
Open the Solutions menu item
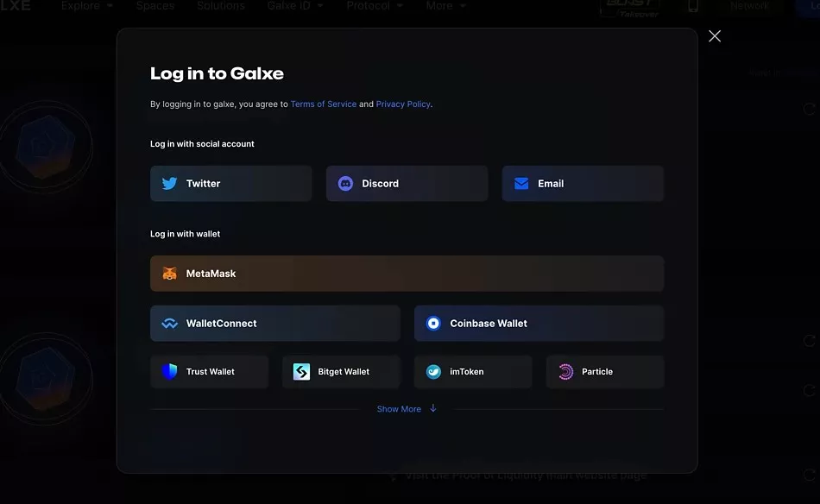(220, 6)
